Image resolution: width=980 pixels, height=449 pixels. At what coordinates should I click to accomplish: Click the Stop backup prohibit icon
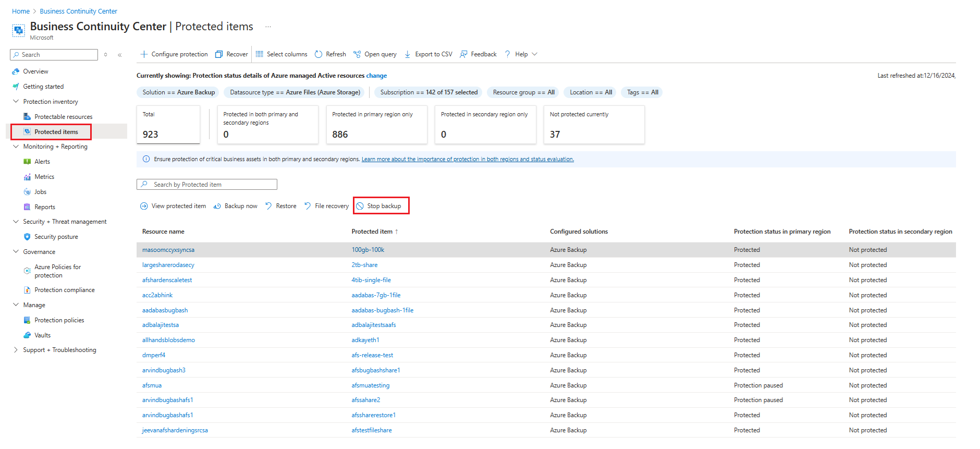pyautogui.click(x=360, y=206)
